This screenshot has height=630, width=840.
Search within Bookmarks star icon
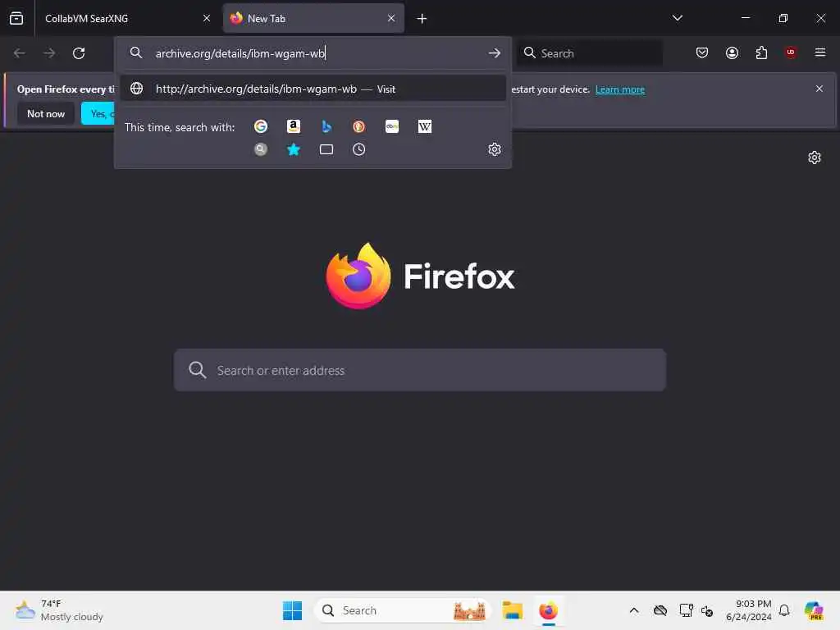coord(294,149)
